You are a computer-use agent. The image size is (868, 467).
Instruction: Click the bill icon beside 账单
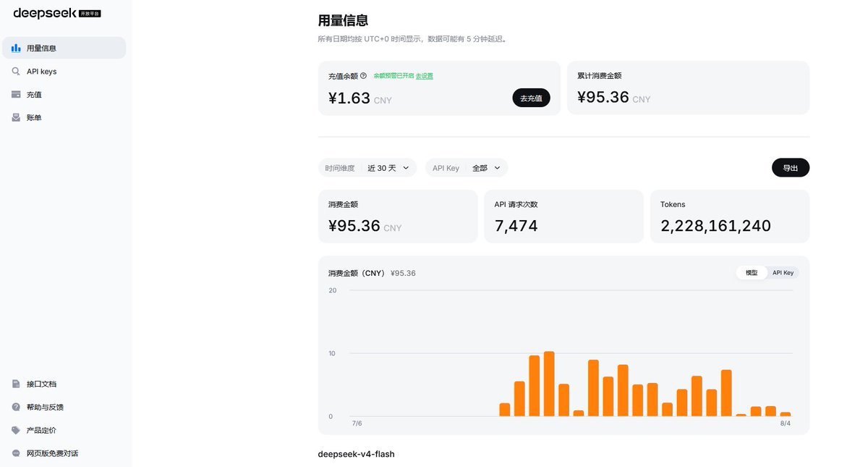coord(16,117)
